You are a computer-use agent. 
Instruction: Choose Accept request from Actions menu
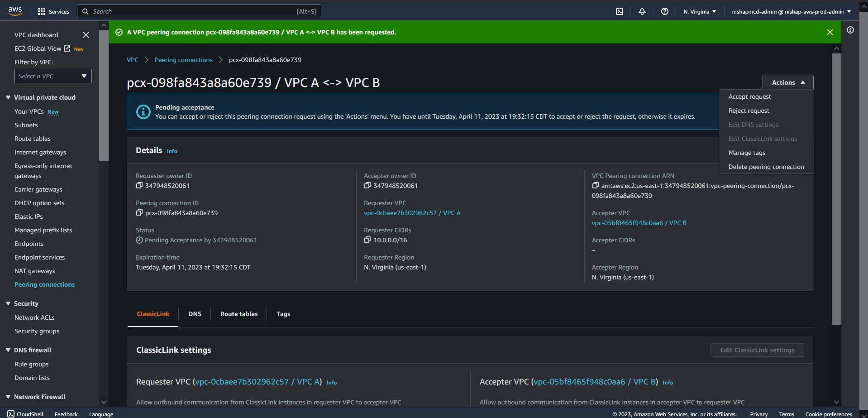749,96
